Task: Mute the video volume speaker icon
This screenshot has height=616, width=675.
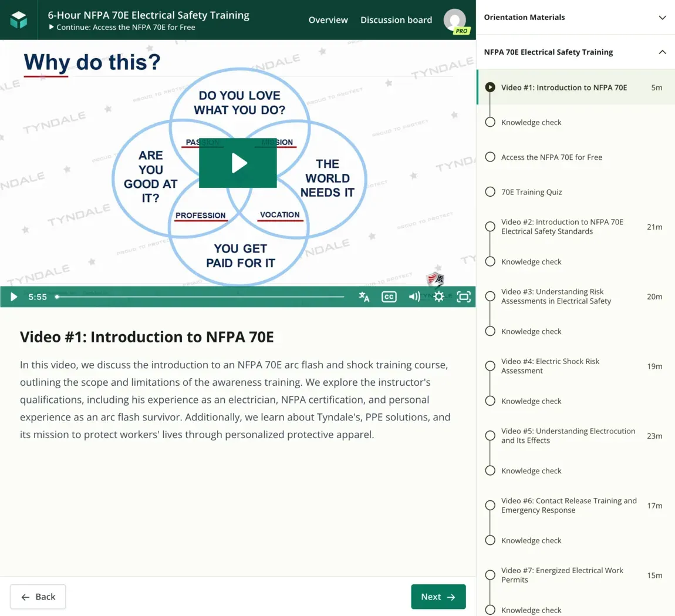Action: point(414,297)
